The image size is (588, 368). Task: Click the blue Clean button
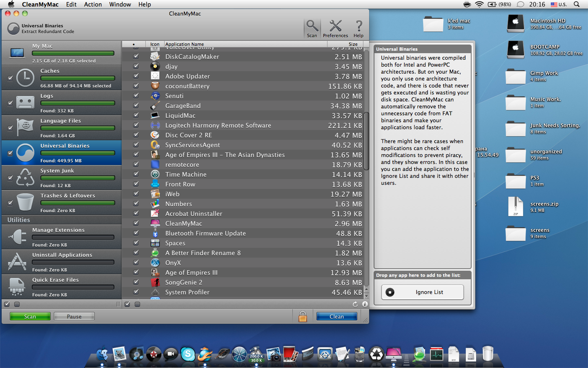point(337,316)
